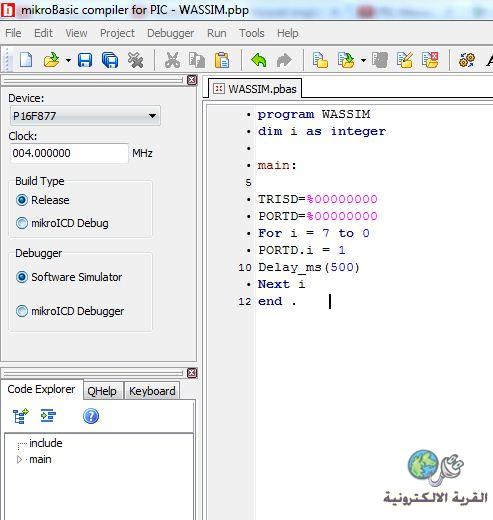The width and height of the screenshot is (493, 520).
Task: Click the Save floppy disk icon
Action: pos(85,61)
